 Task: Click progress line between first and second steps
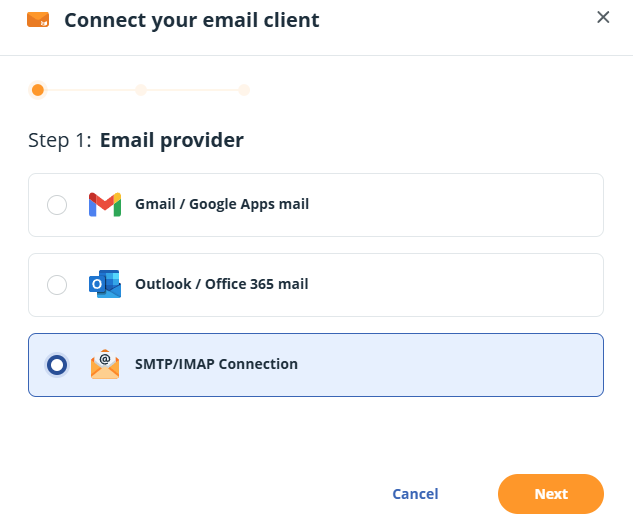90,90
